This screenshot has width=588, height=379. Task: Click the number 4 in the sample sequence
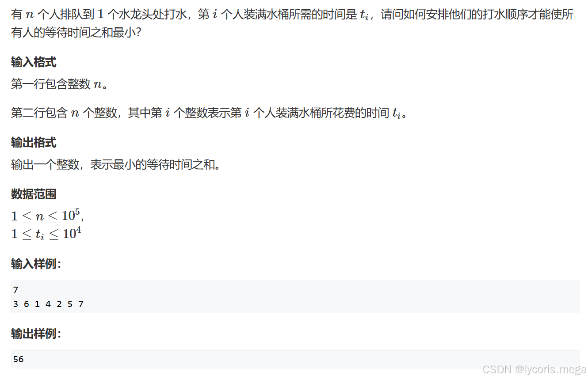point(48,304)
